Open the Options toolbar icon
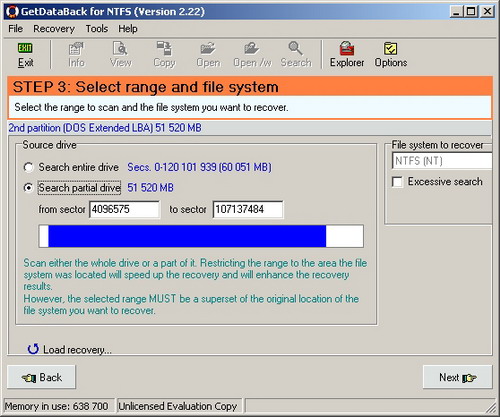This screenshot has height=417, width=500. [391, 55]
